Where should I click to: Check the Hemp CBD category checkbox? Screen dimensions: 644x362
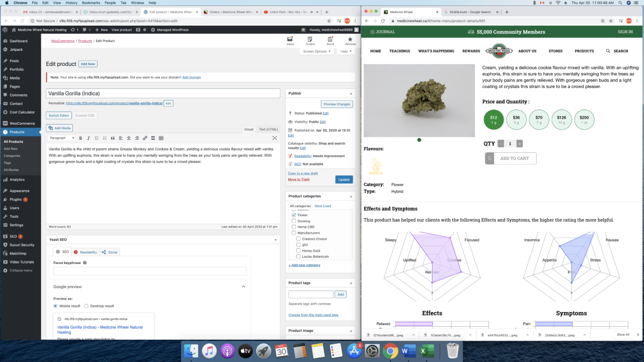pos(294,227)
